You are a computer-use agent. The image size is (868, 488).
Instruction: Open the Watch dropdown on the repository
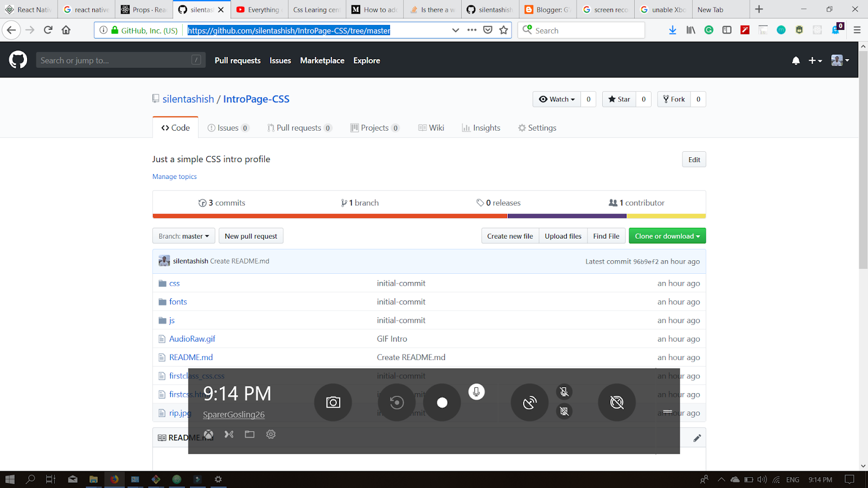556,99
